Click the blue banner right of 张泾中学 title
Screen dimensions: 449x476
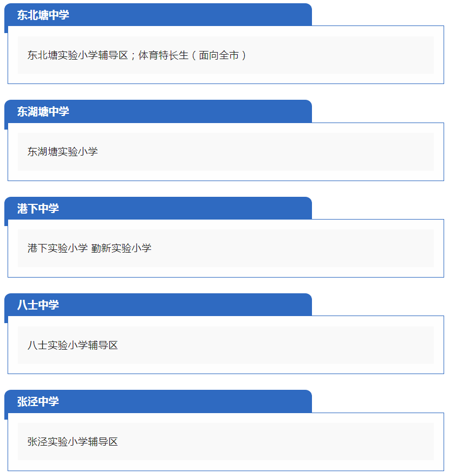tap(185, 401)
